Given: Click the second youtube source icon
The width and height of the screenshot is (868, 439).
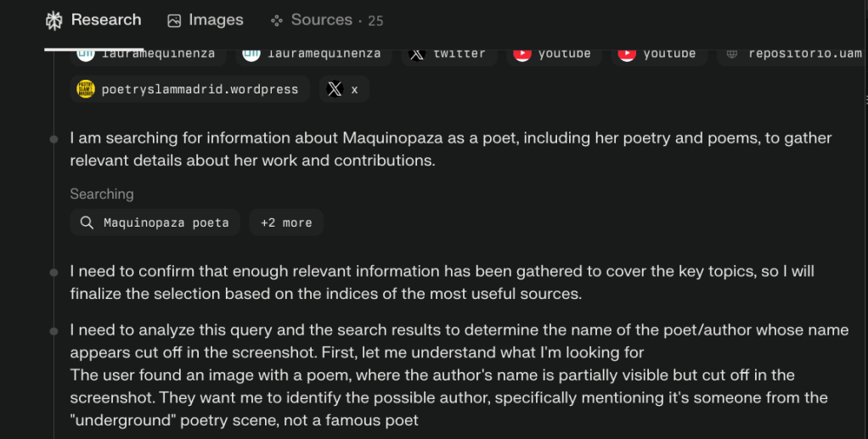Looking at the screenshot, I should pos(627,53).
